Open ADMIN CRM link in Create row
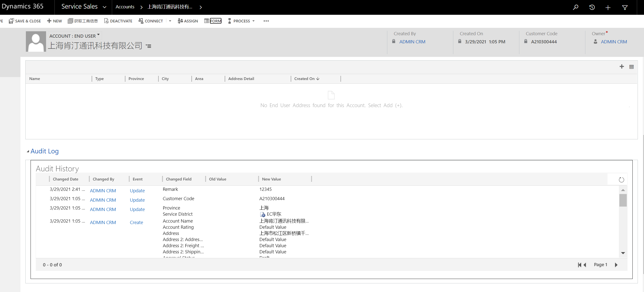This screenshot has height=292, width=644. click(x=103, y=222)
